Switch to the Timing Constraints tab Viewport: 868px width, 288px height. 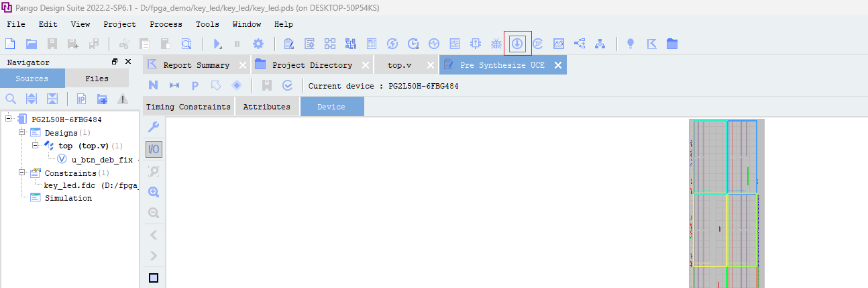188,107
